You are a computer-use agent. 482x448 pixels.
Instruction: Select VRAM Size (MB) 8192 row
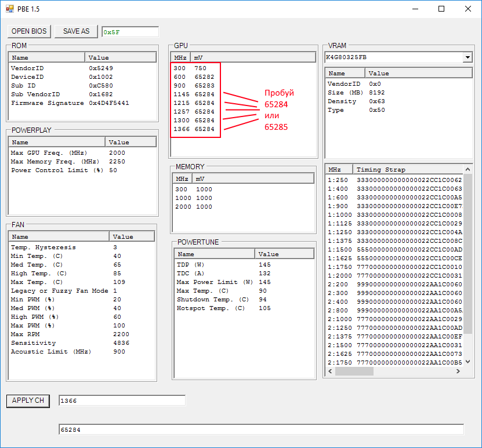click(x=398, y=92)
